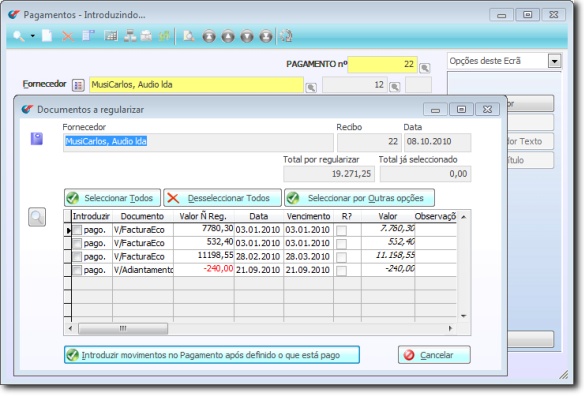Click the printer icon in the toolbar
584x397 pixels.
click(x=146, y=36)
